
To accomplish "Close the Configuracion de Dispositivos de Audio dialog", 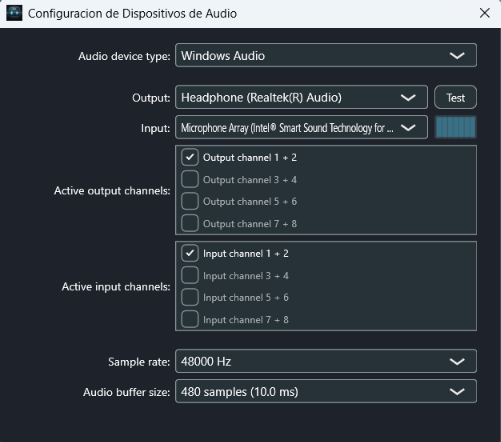I will [x=484, y=13].
